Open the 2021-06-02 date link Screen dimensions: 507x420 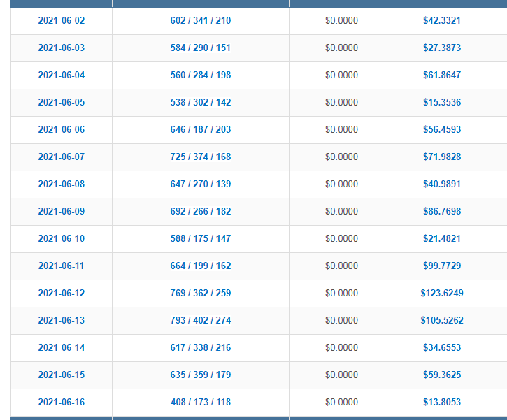click(x=62, y=21)
